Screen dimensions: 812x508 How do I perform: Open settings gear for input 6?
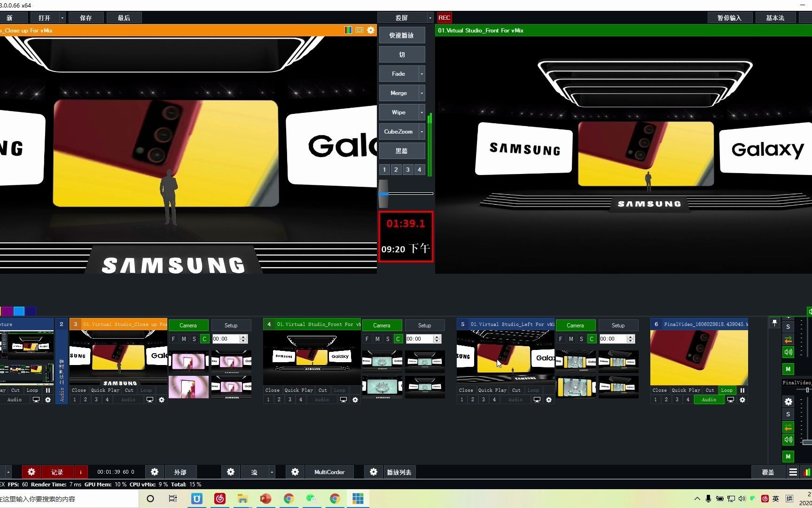pyautogui.click(x=742, y=400)
